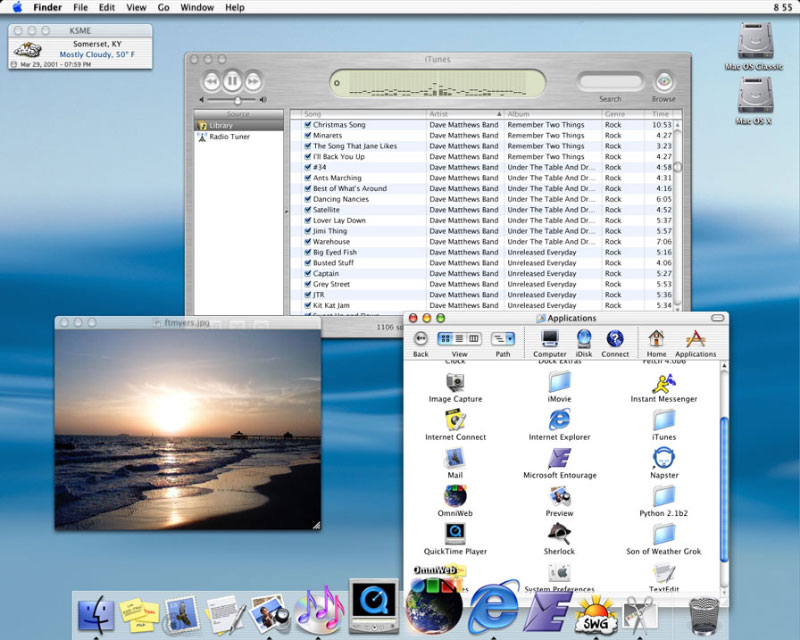Uncheck the Christmas Song checkbox
This screenshot has height=640, width=800.
coord(308,125)
